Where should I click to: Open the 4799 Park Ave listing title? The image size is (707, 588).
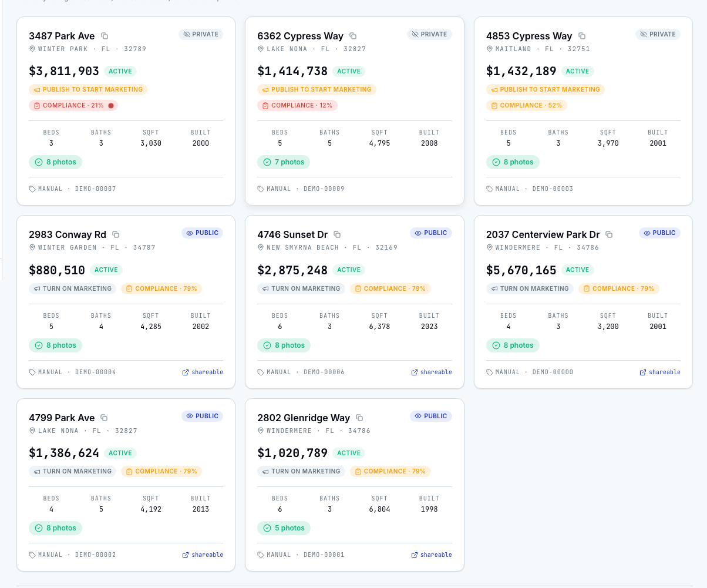(x=62, y=418)
